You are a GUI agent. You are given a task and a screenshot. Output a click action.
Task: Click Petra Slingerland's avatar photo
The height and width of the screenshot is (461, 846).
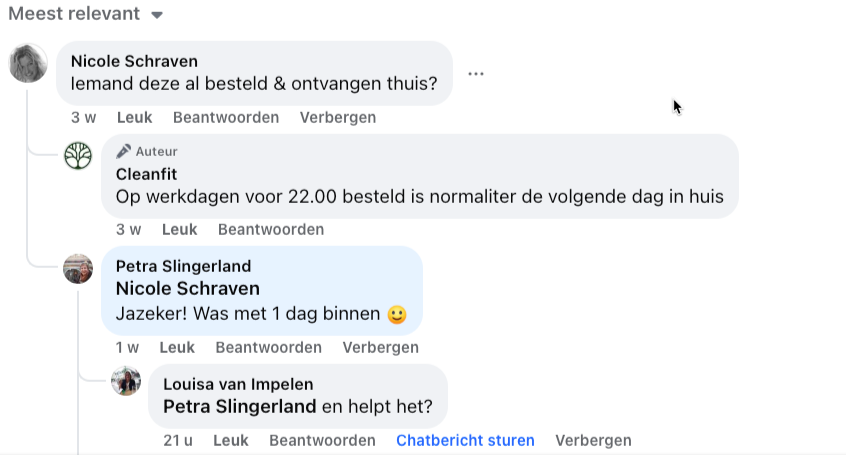coord(78,269)
